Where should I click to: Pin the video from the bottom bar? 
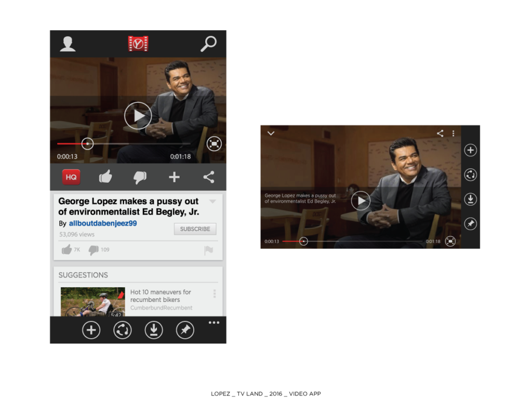coord(185,330)
